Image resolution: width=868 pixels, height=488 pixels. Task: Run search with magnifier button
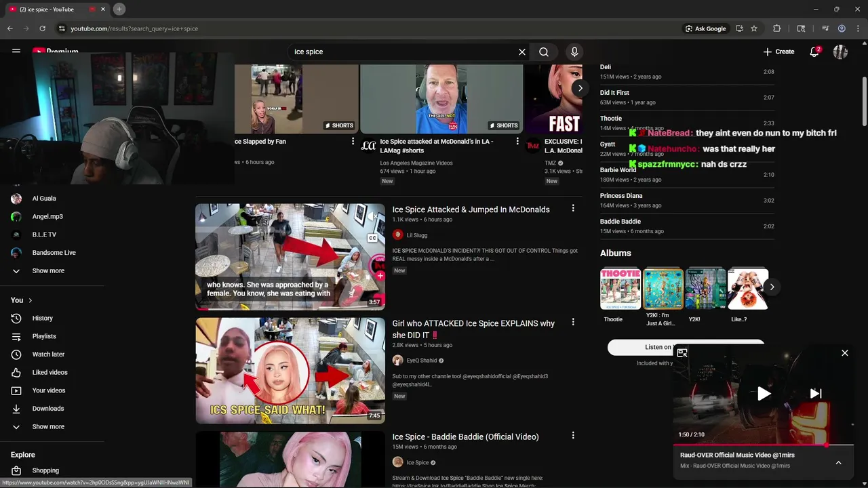(544, 52)
